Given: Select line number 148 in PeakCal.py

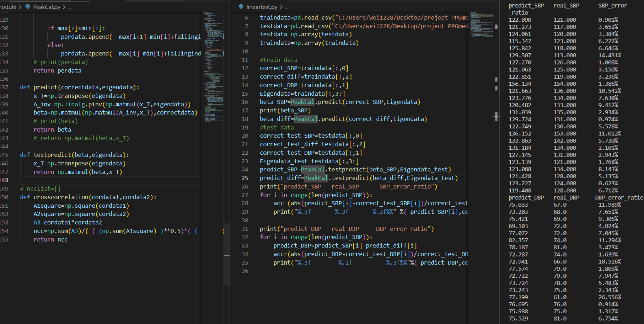Looking at the screenshot, I should click(4, 180).
